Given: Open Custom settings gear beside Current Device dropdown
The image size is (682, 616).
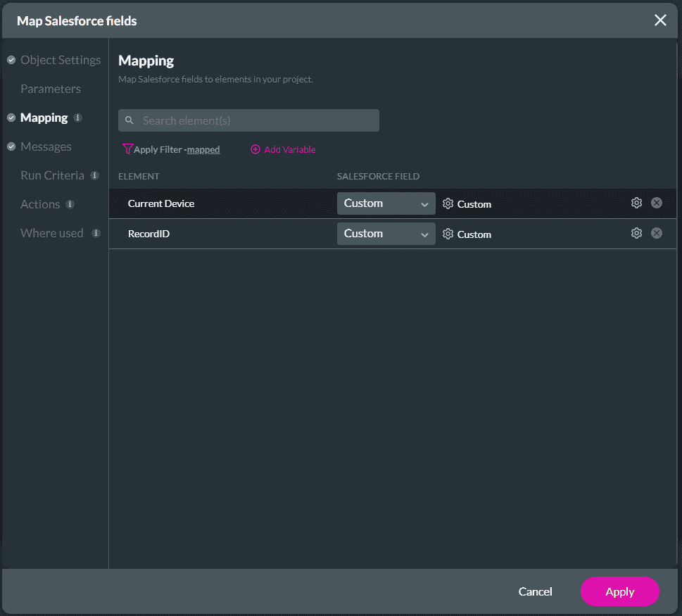Looking at the screenshot, I should tap(448, 203).
